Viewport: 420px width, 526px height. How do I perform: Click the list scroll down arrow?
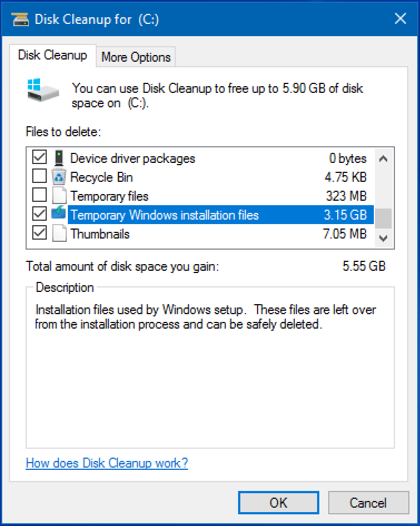(x=383, y=238)
